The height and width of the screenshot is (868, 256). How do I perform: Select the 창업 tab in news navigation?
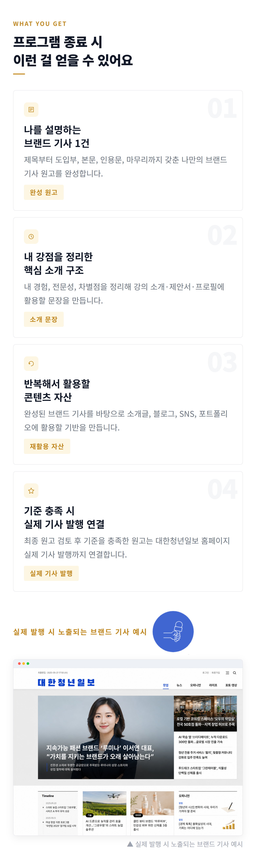[166, 685]
